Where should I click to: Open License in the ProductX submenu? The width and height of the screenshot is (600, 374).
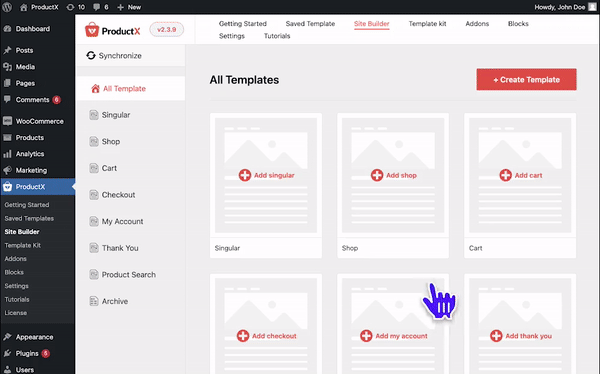(16, 313)
